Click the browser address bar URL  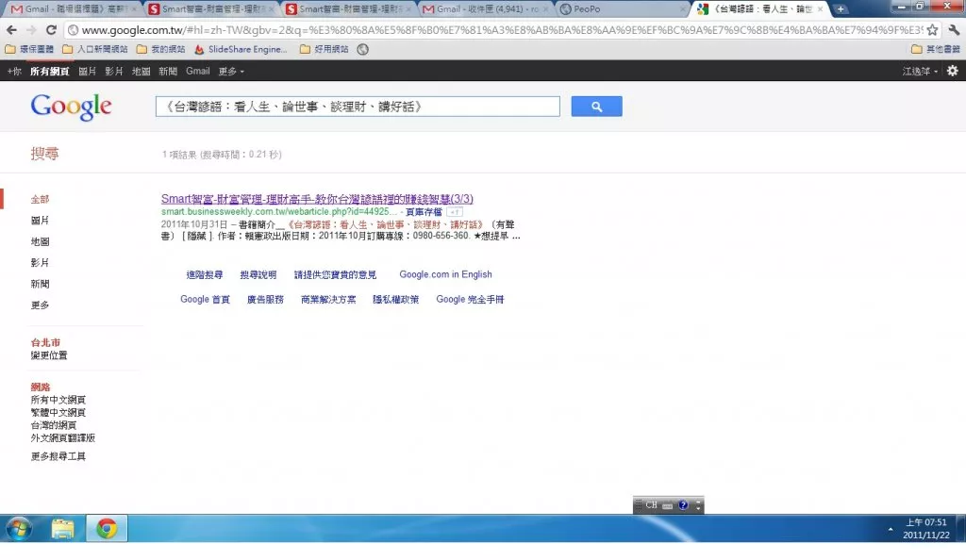(502, 29)
